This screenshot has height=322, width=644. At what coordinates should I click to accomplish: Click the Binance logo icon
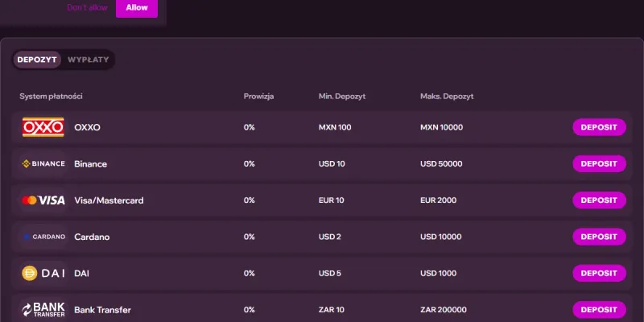[43, 164]
